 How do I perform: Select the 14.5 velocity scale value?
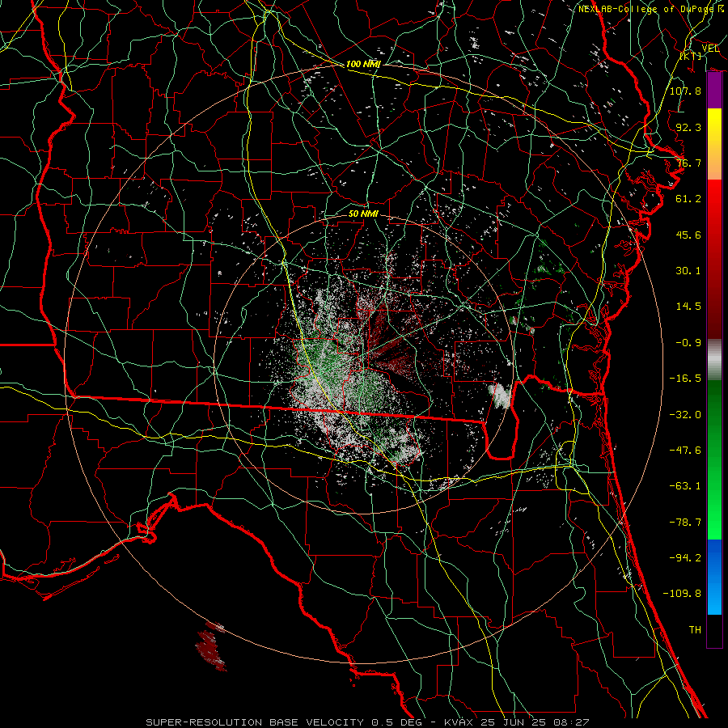coord(688,307)
